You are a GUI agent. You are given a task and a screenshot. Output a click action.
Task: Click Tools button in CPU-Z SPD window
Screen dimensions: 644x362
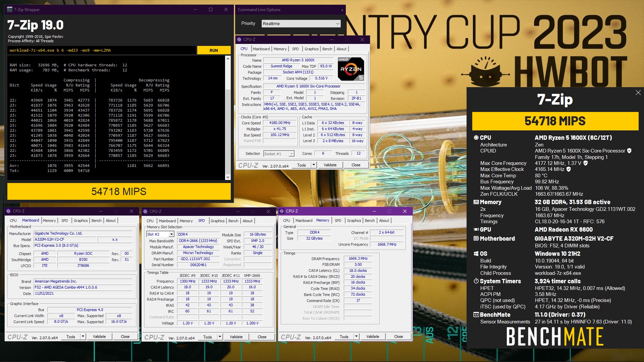(208, 337)
